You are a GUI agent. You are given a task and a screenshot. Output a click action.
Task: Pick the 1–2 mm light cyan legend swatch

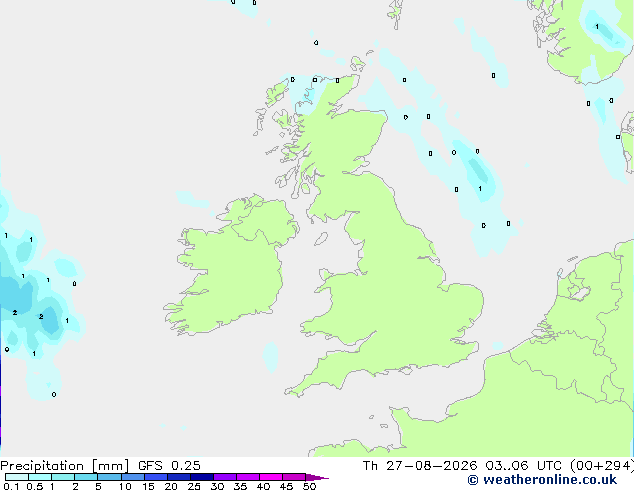(63, 477)
